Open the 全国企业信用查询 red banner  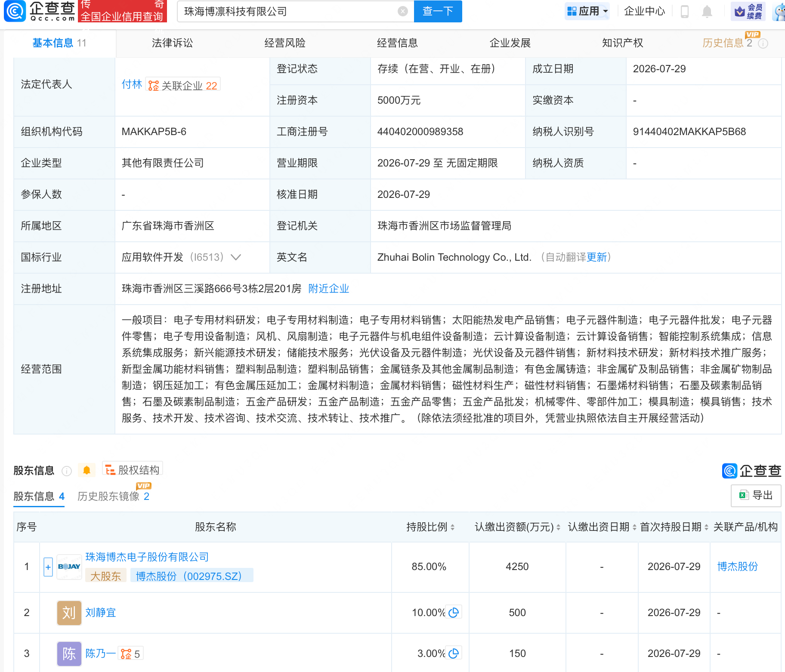(122, 11)
